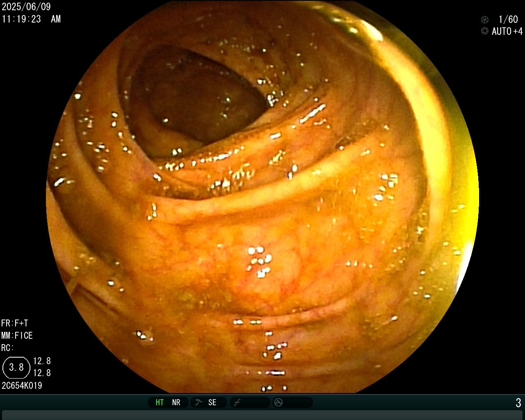Image resolution: width=525 pixels, height=420 pixels.
Task: Click the 1/60 shutter speed value
Action: tap(508, 19)
